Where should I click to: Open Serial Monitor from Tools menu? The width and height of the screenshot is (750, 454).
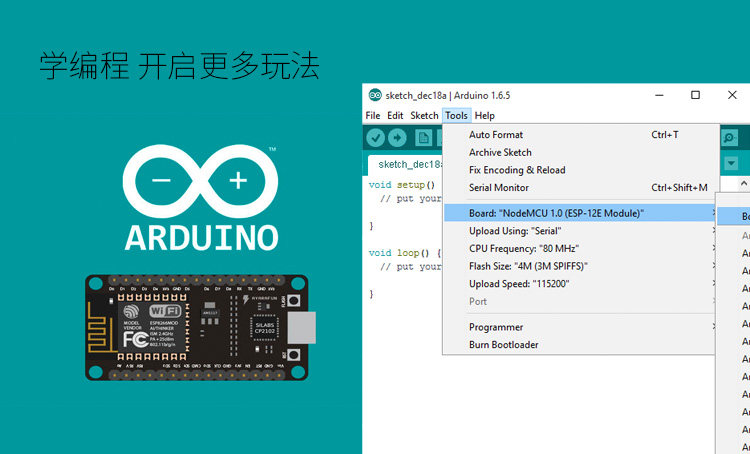[x=581, y=188]
